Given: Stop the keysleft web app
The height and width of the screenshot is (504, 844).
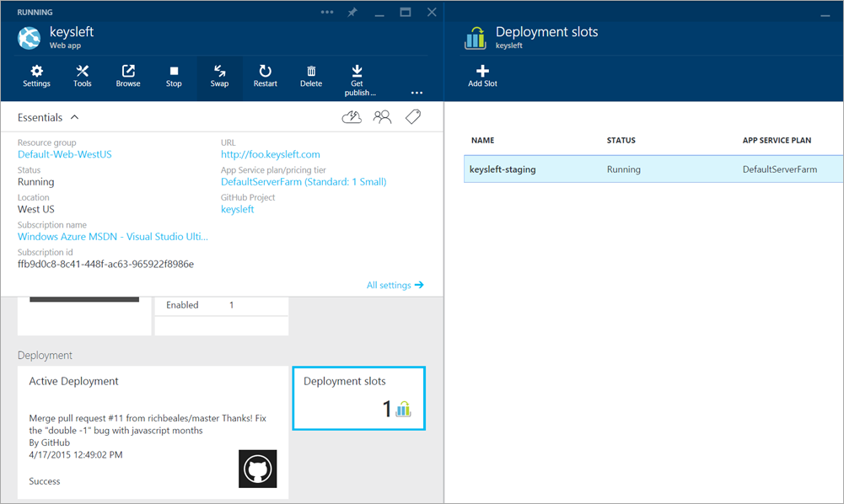Looking at the screenshot, I should click(174, 77).
